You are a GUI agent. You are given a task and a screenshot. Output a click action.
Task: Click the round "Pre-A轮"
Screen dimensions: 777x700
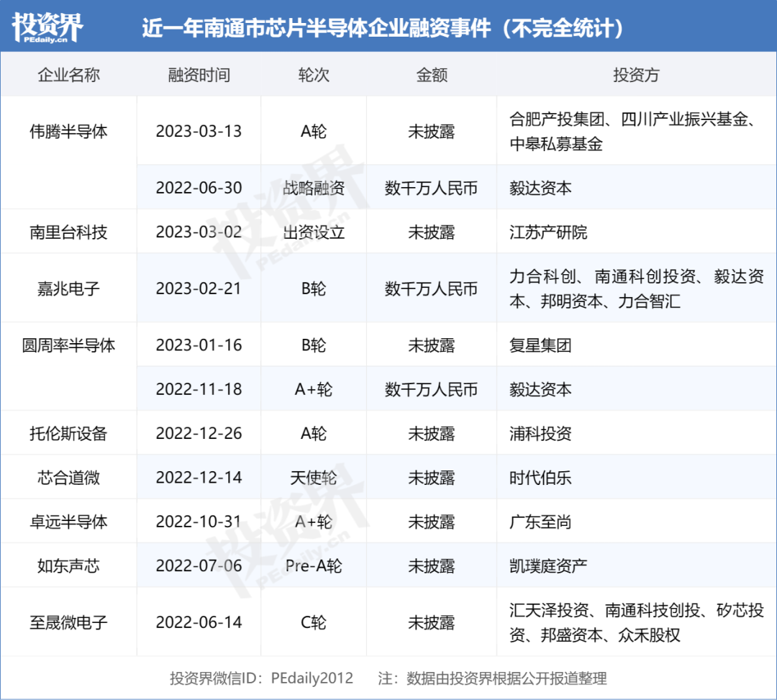click(x=314, y=565)
